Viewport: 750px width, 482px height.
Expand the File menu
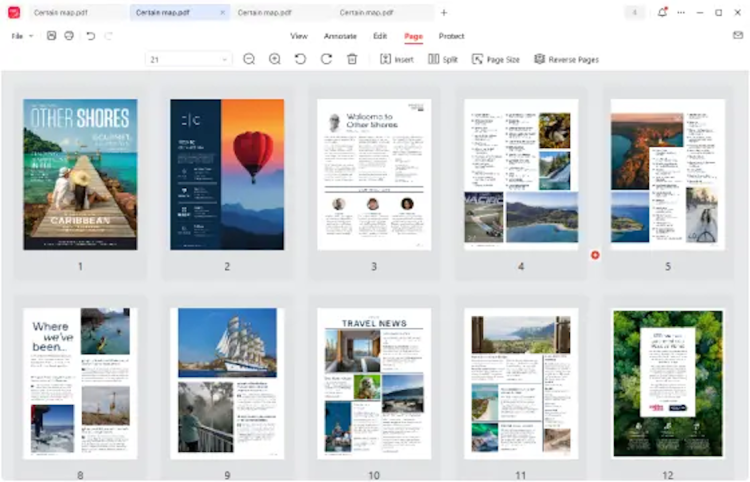(21, 36)
